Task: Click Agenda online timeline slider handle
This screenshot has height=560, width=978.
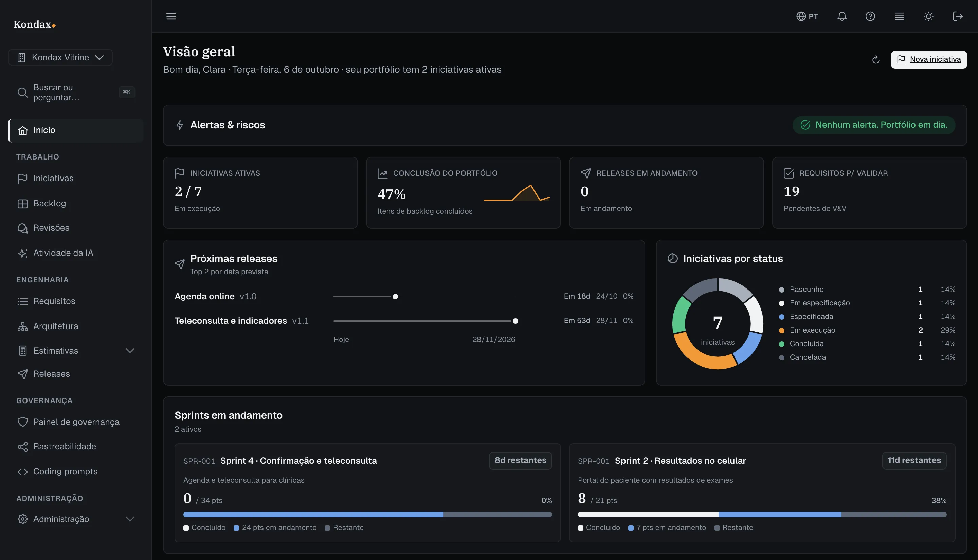Action: pyautogui.click(x=395, y=297)
